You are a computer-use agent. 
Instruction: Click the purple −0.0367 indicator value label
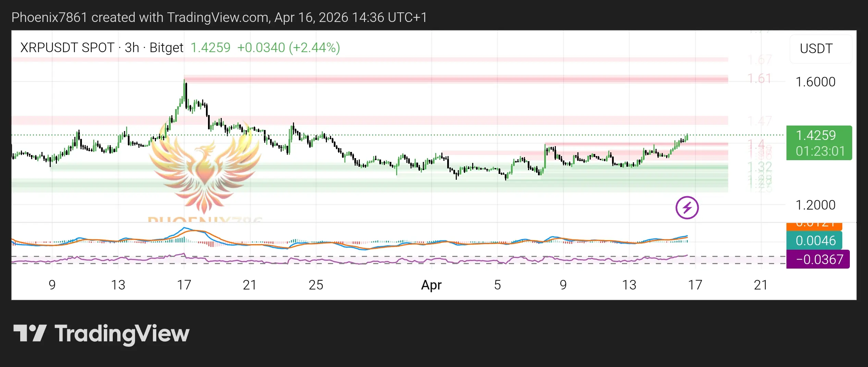click(818, 259)
